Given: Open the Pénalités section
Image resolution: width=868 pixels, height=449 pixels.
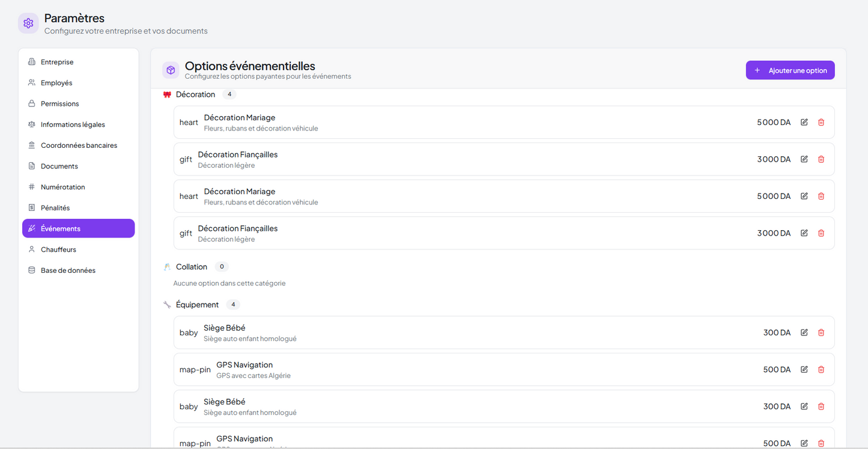Looking at the screenshot, I should click(55, 208).
